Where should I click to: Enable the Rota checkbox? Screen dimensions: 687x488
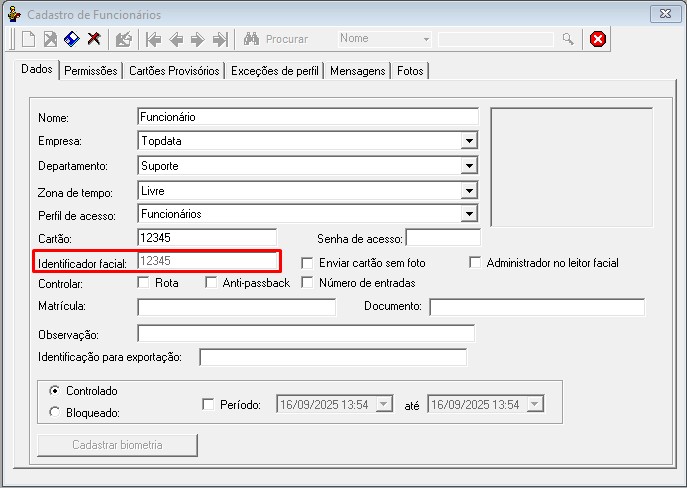pos(143,283)
